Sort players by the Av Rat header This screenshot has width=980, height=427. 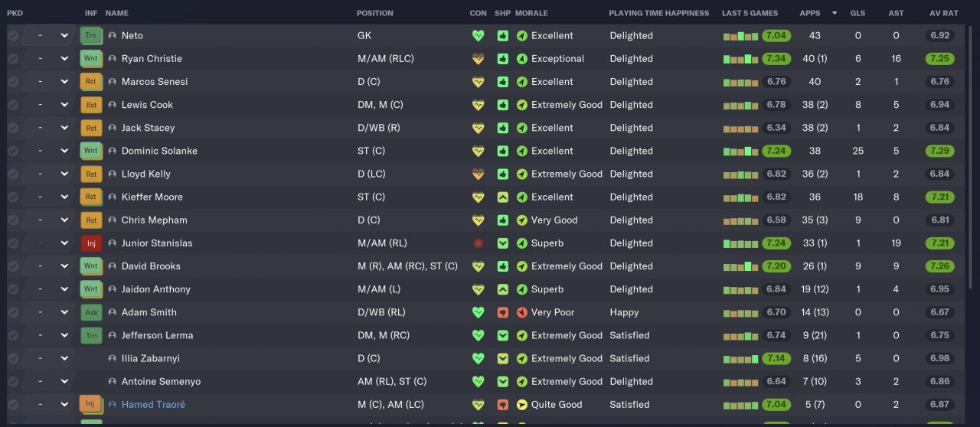click(x=943, y=13)
